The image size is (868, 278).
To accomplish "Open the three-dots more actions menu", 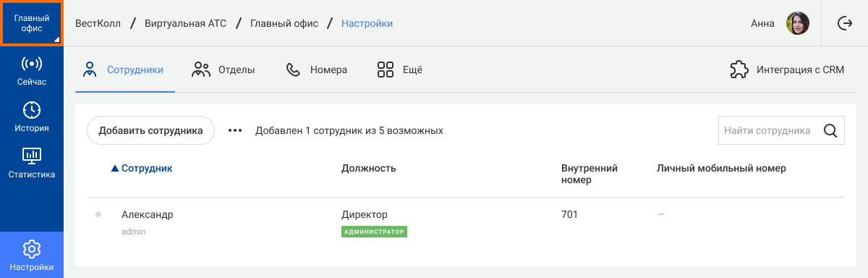I will (x=235, y=131).
